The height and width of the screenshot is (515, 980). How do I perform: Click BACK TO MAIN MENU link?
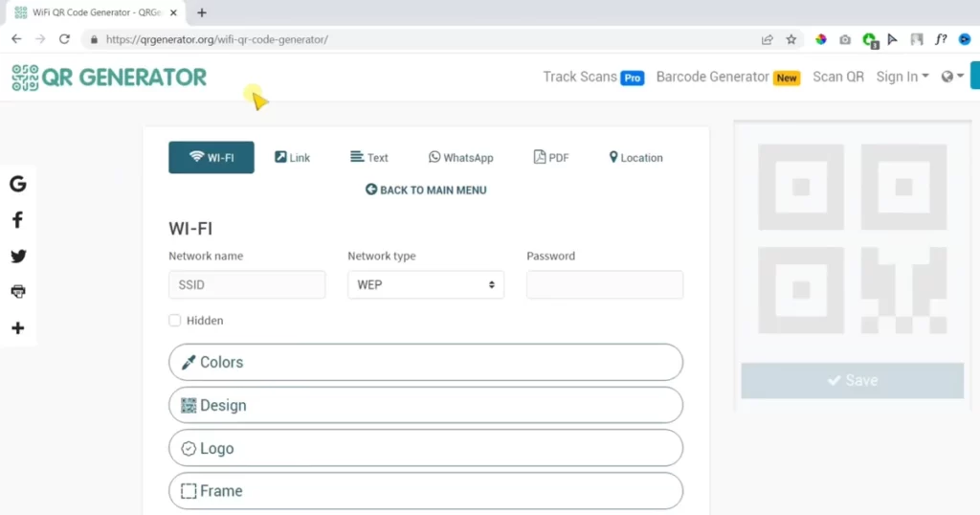point(426,190)
